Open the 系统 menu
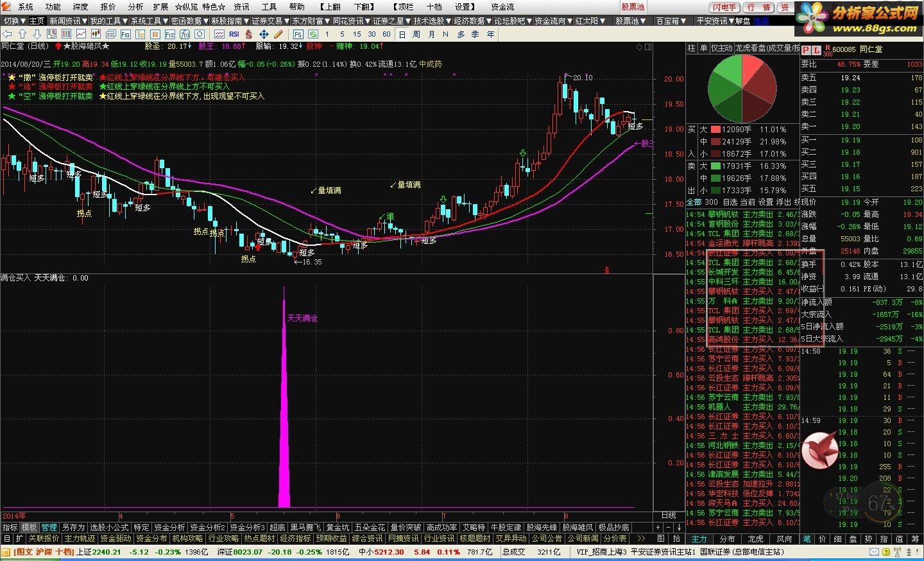 [26, 6]
